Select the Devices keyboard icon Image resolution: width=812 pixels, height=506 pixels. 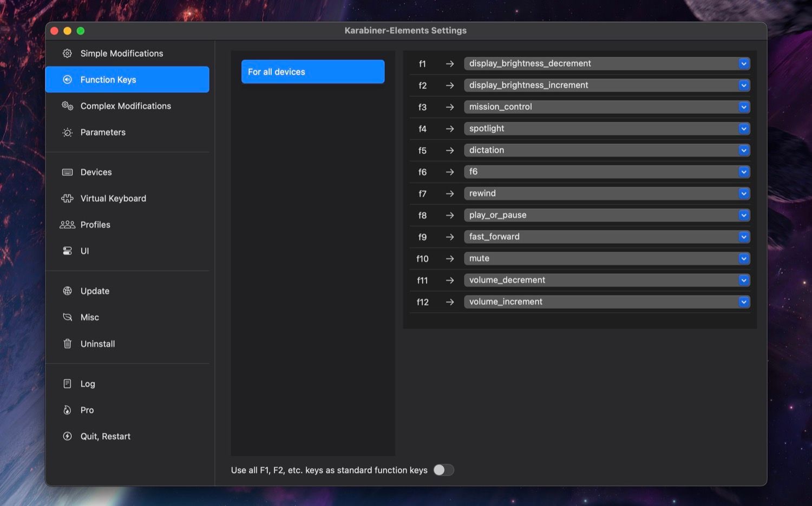click(67, 172)
